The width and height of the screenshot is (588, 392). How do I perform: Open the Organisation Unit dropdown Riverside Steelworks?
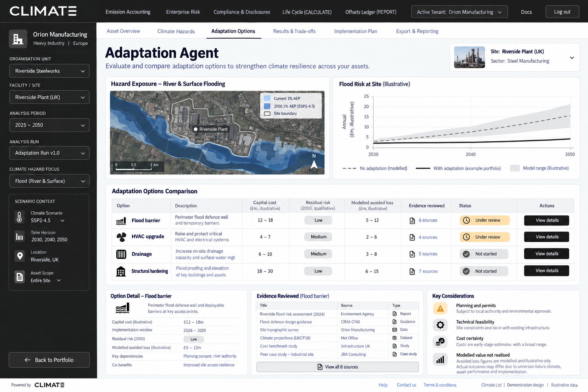click(49, 71)
